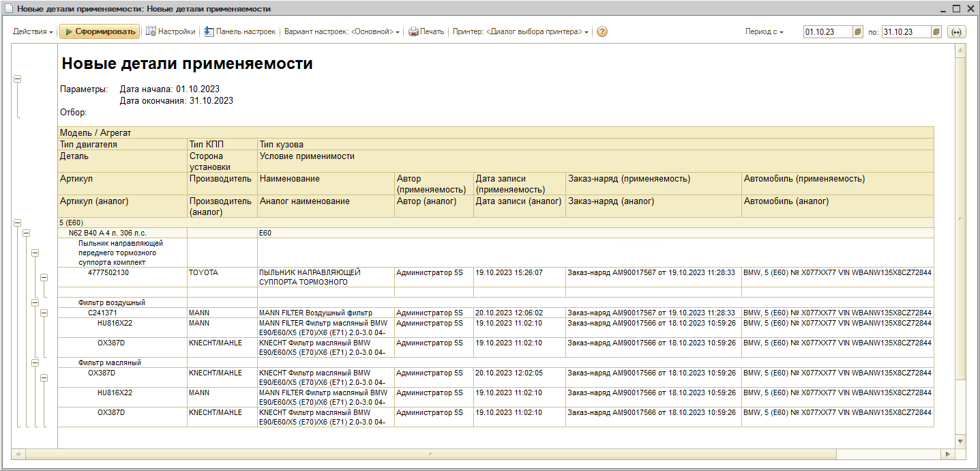980x471 pixels.
Task: Click the report heading Новые детали применяемости
Action: coord(188,63)
